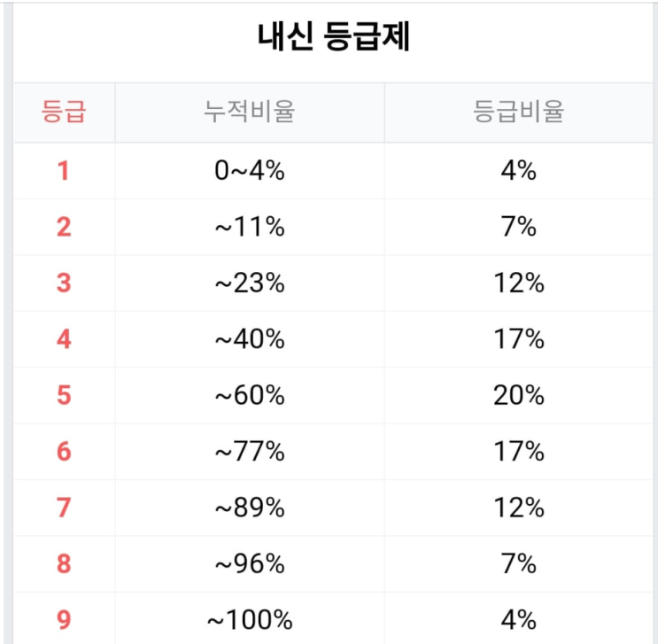Image resolution: width=658 pixels, height=644 pixels.
Task: Click the red grade number 5
Action: point(64,395)
